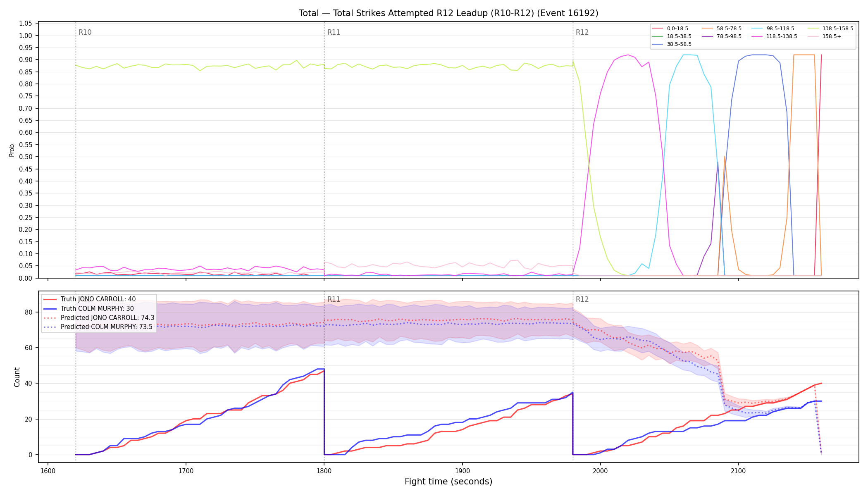Click the R10 round label in top chart
The image size is (868, 496).
coord(85,32)
